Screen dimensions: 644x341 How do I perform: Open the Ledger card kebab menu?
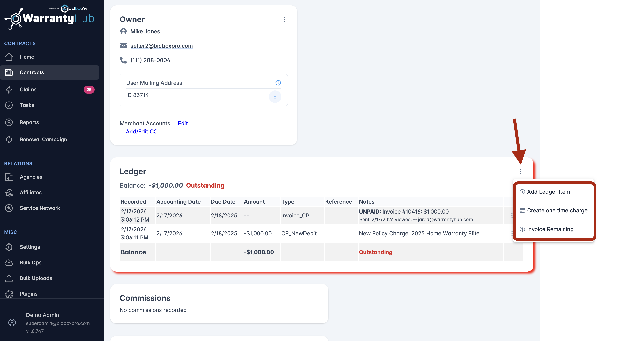click(x=521, y=171)
